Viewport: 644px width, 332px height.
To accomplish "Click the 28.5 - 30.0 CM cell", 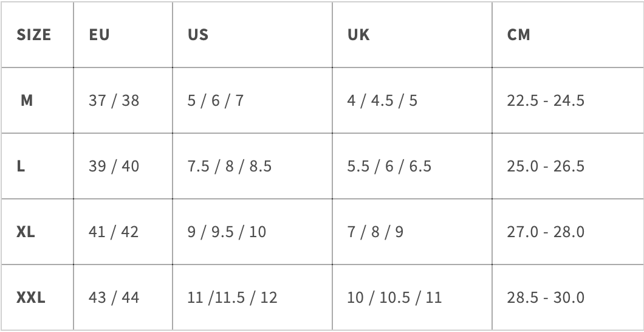I will [546, 297].
